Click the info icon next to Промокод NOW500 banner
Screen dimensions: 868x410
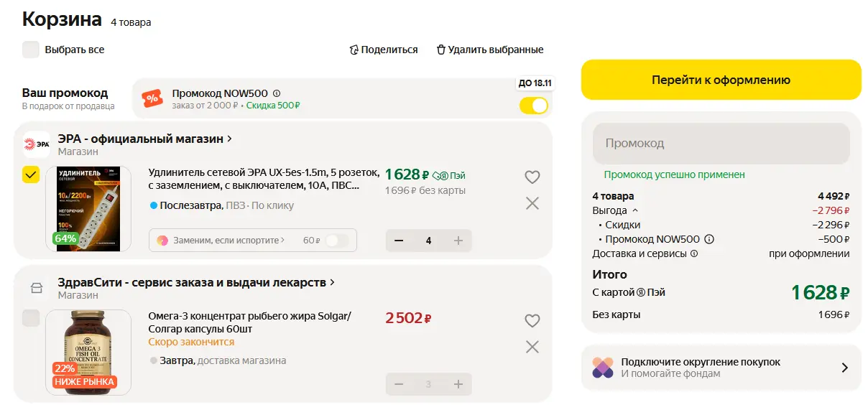(x=277, y=93)
